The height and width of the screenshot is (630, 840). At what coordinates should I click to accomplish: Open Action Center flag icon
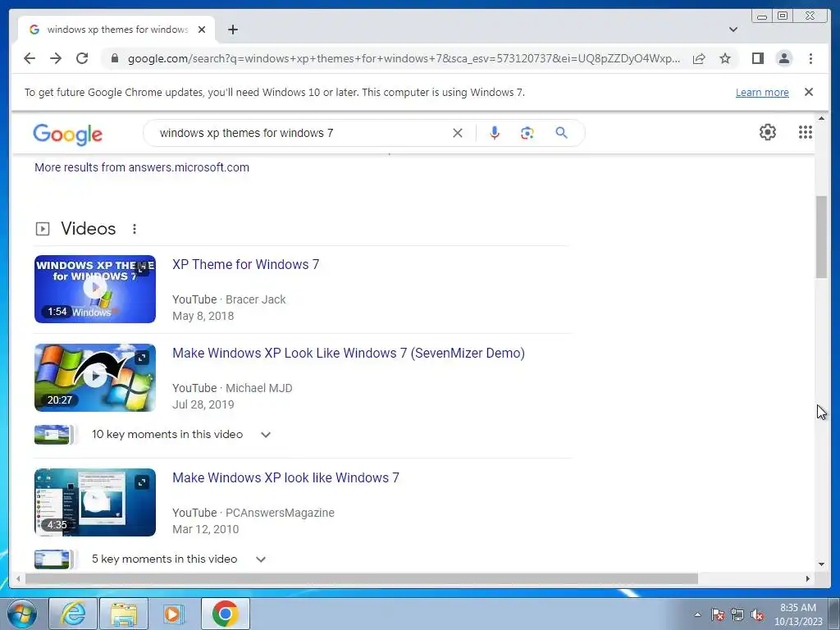717,614
